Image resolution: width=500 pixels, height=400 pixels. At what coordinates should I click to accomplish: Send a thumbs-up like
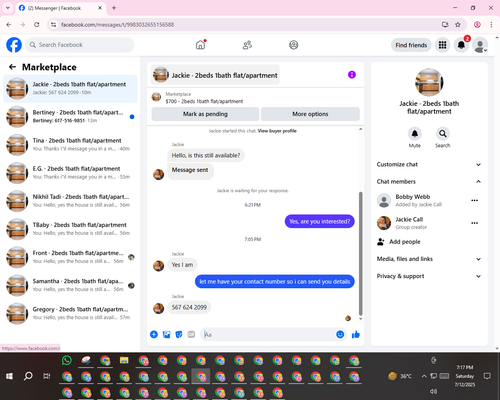(356, 334)
